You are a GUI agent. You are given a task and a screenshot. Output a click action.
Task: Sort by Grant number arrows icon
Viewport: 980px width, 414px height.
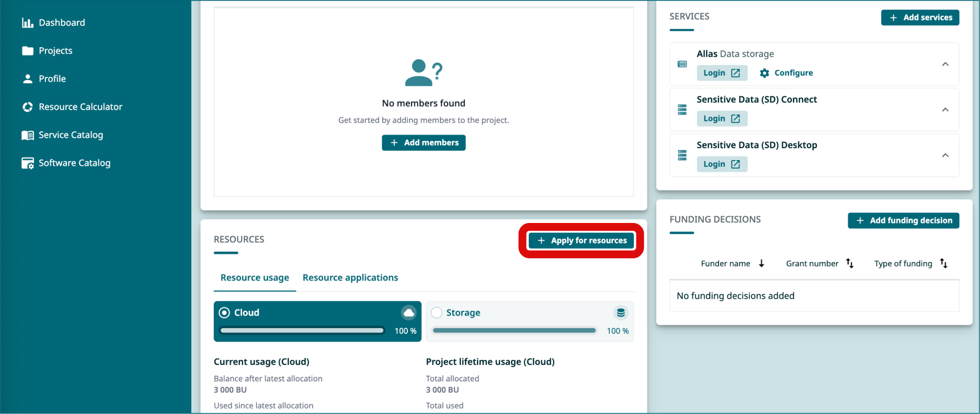click(850, 263)
